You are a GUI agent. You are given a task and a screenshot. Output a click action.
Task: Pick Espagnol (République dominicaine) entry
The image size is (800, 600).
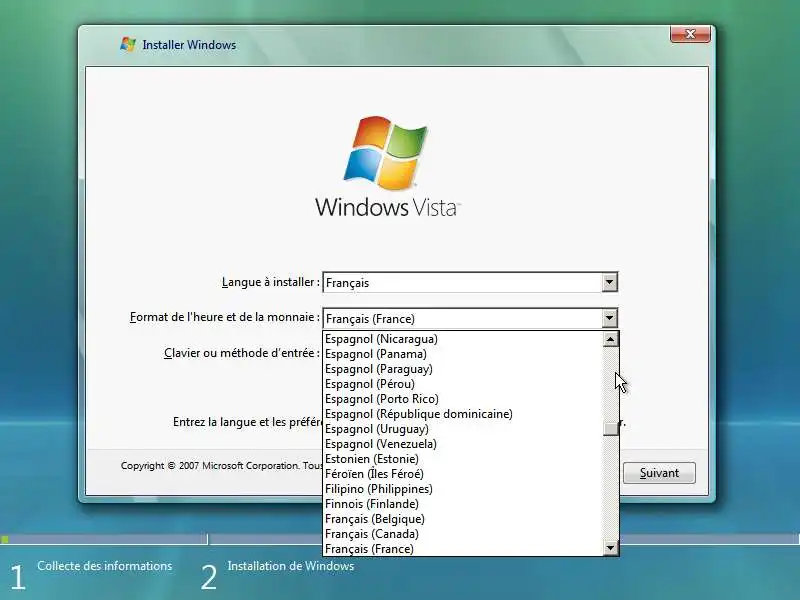click(463, 414)
